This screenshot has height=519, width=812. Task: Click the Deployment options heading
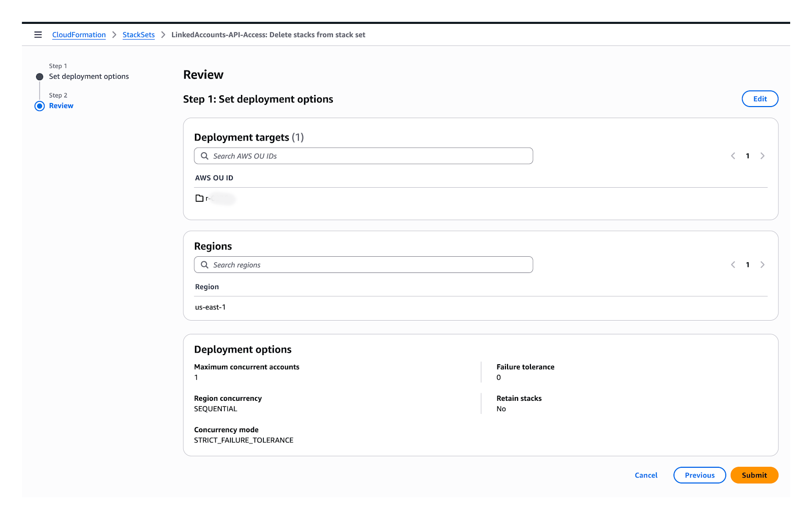[x=243, y=350]
